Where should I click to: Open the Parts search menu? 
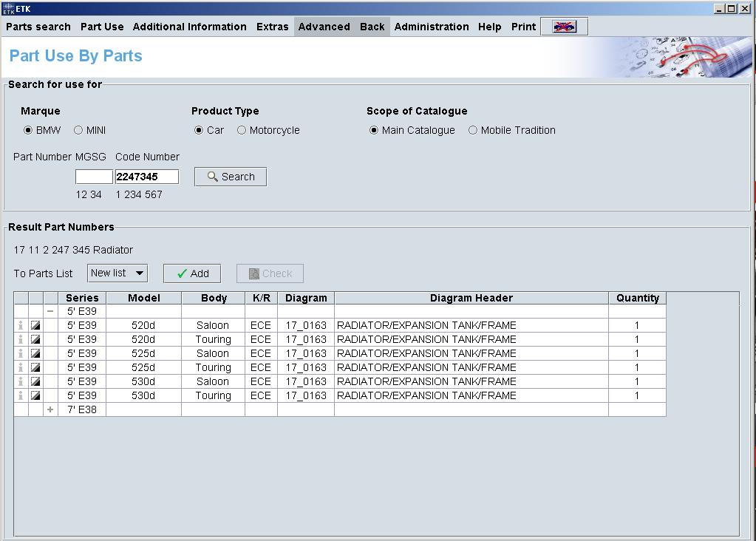[38, 27]
